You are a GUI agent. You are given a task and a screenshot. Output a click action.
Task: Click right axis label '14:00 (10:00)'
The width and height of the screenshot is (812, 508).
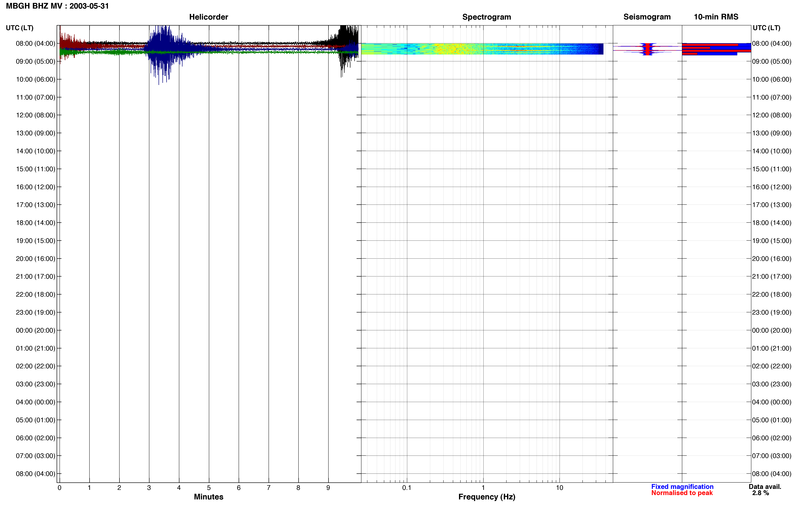coord(772,151)
